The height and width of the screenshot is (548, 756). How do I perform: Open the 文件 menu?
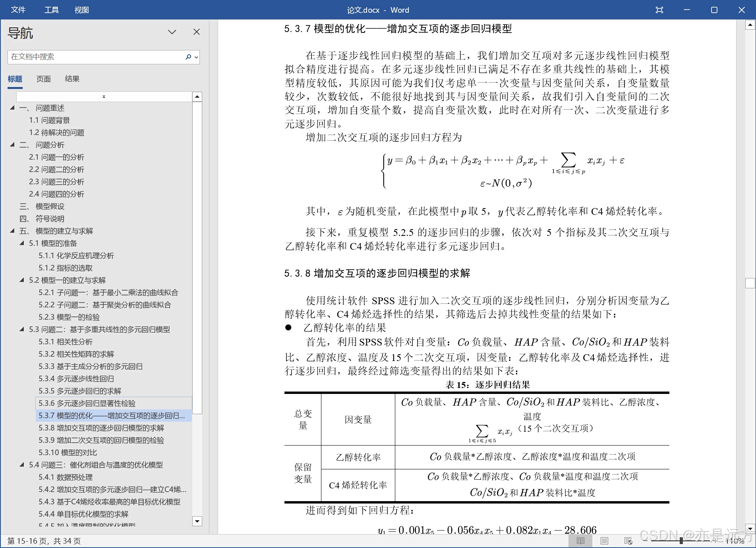[18, 10]
